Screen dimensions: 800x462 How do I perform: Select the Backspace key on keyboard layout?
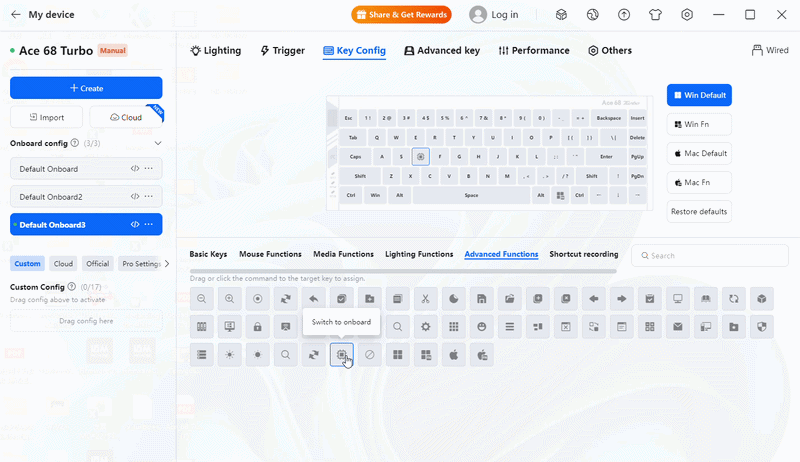(609, 118)
